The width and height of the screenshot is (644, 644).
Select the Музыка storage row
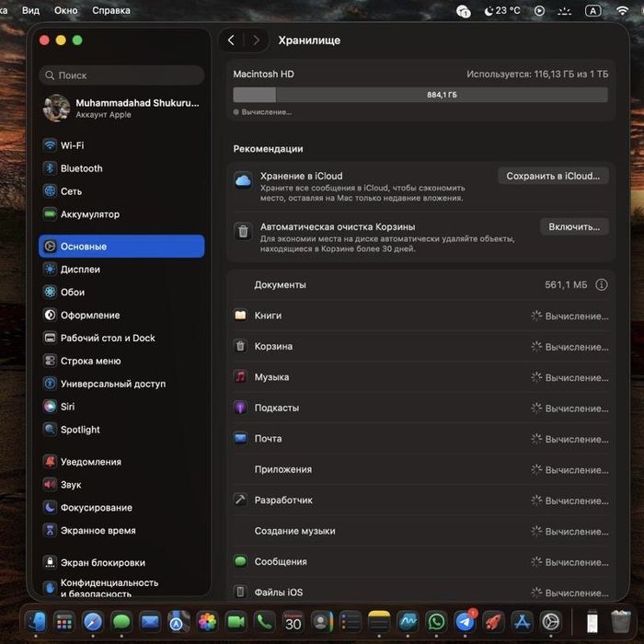tap(421, 377)
